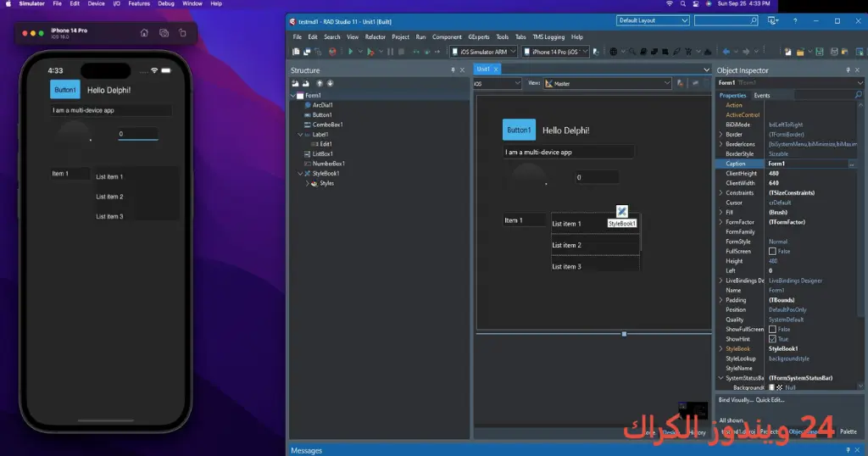Click the desktop layout icon in title bar
Screen dimensions: 868x456
tap(773, 20)
